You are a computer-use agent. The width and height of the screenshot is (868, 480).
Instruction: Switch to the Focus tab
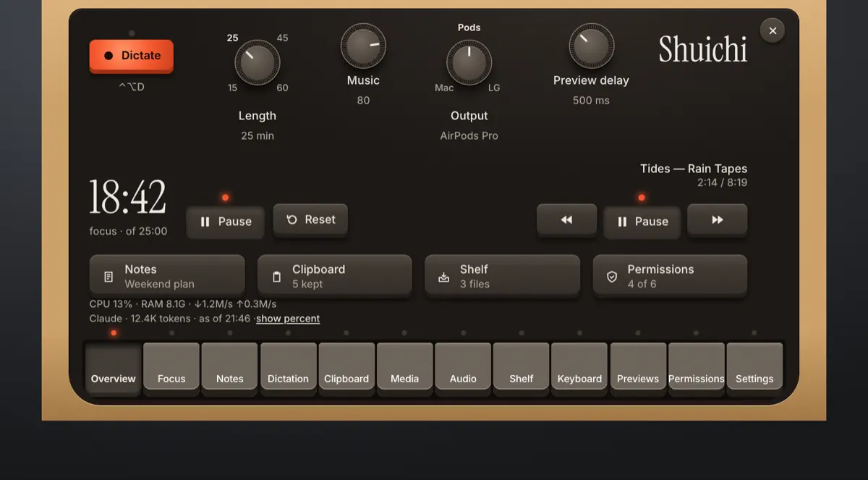[x=171, y=369]
